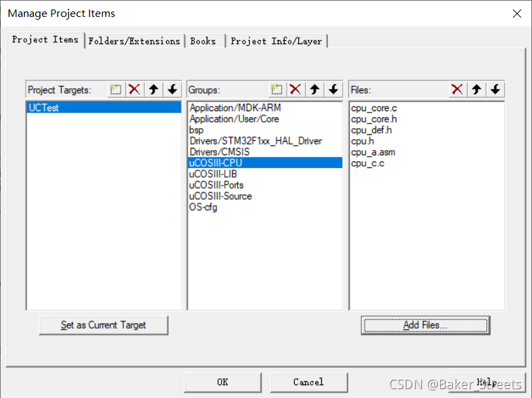Select the OS-cfg group
Viewport: 532px width, 398px height.
tap(264, 207)
